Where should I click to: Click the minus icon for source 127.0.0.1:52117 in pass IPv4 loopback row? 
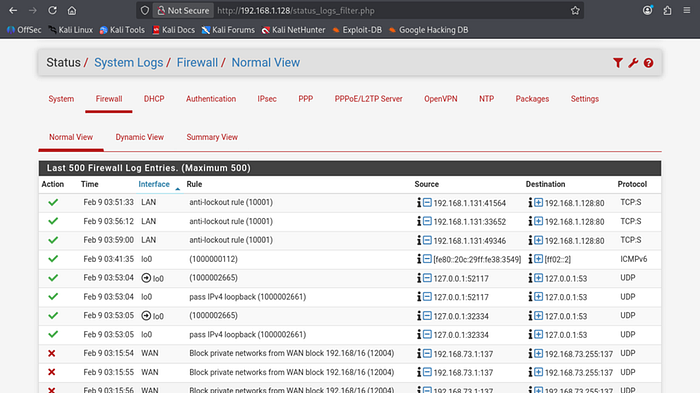tap(427, 297)
